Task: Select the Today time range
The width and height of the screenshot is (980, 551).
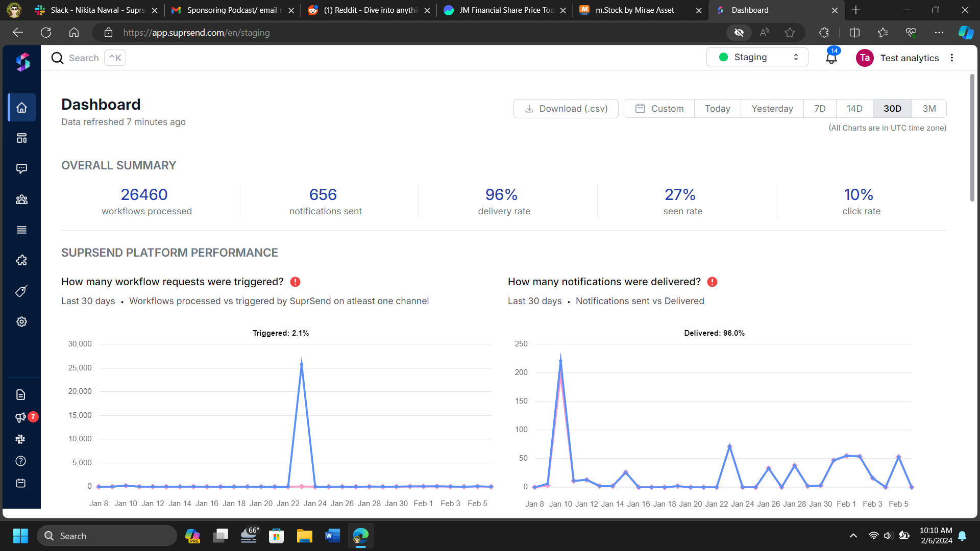Action: (x=718, y=109)
